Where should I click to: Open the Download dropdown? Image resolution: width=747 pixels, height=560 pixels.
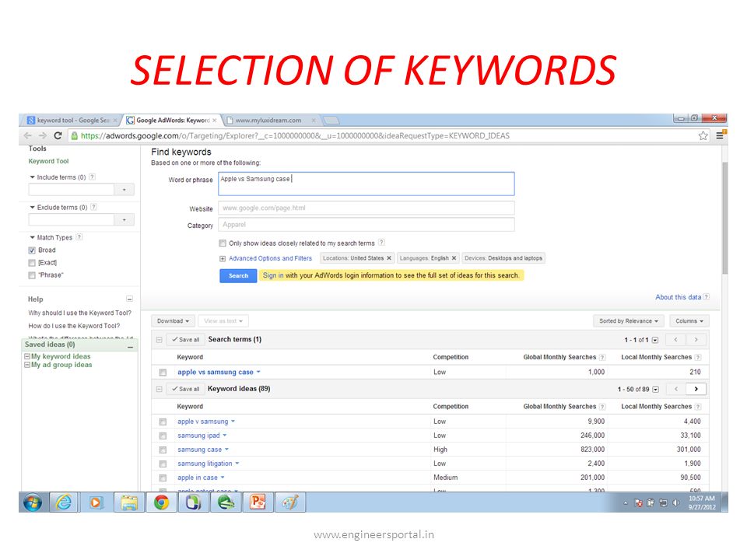point(173,321)
